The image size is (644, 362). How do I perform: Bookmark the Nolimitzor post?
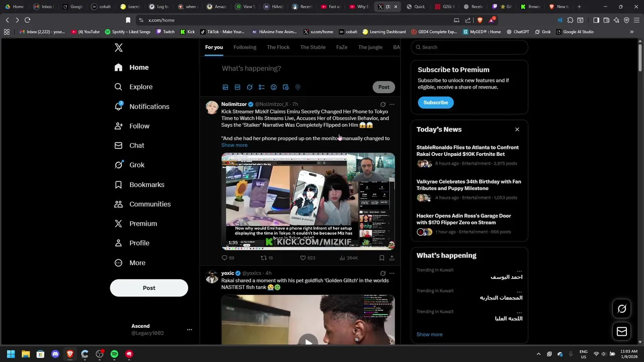coord(382,258)
